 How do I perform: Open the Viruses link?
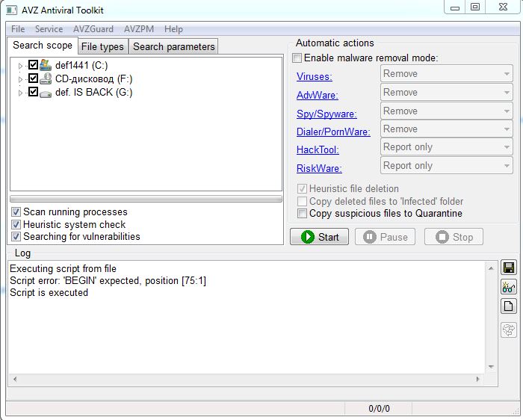[x=315, y=76]
